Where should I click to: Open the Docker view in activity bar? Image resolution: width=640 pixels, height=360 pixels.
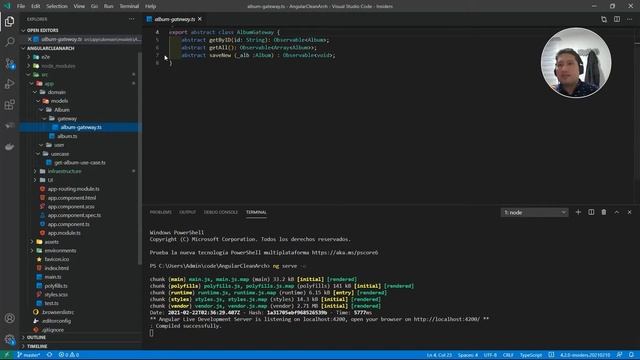pos(9,147)
